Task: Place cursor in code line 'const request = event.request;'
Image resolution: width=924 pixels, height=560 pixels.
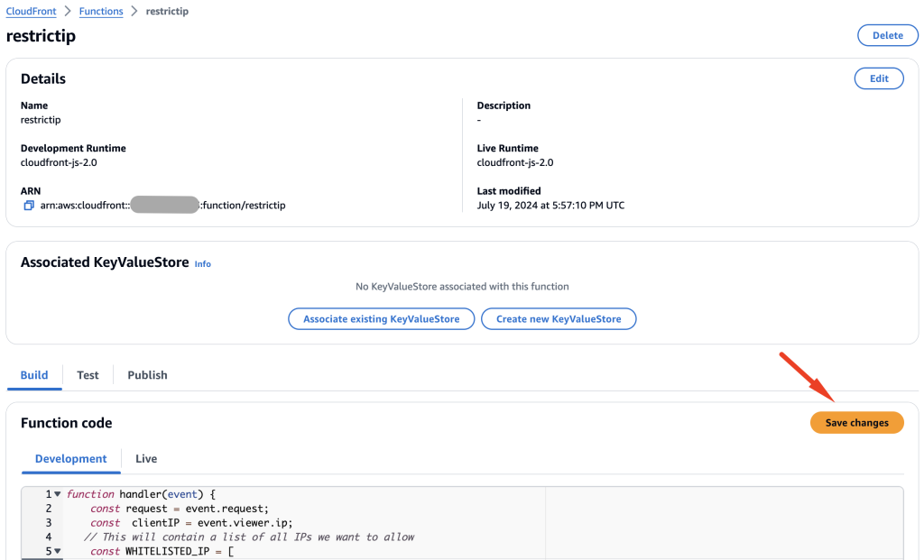Action: [180, 509]
